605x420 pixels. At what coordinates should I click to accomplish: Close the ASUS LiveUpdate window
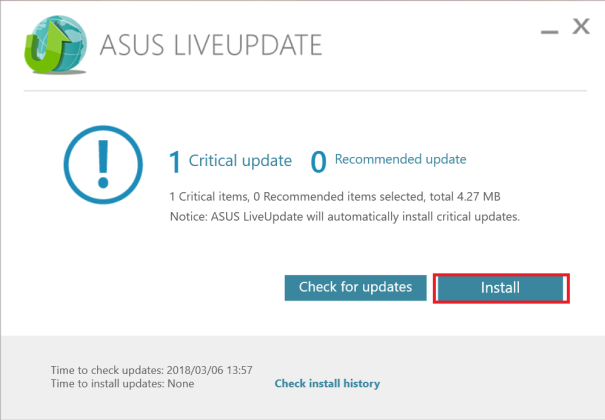(581, 27)
